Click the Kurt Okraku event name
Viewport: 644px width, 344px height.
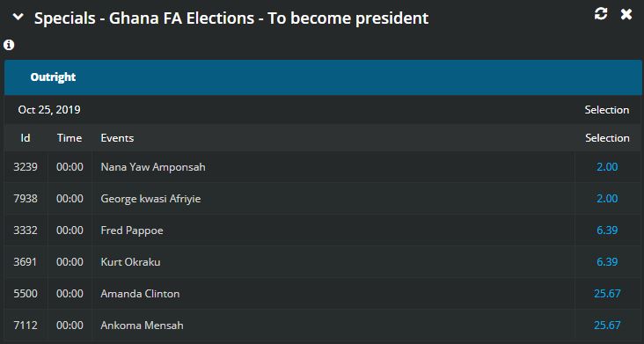point(130,262)
